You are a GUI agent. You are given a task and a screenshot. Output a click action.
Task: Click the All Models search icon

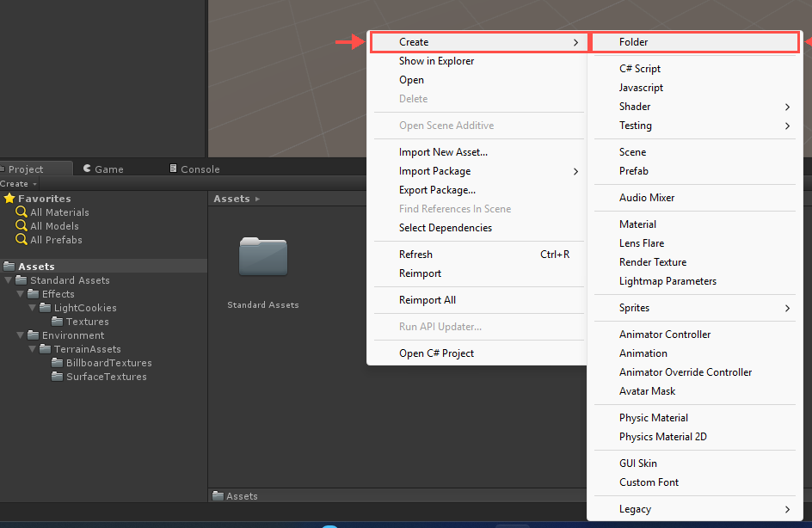[x=22, y=225]
